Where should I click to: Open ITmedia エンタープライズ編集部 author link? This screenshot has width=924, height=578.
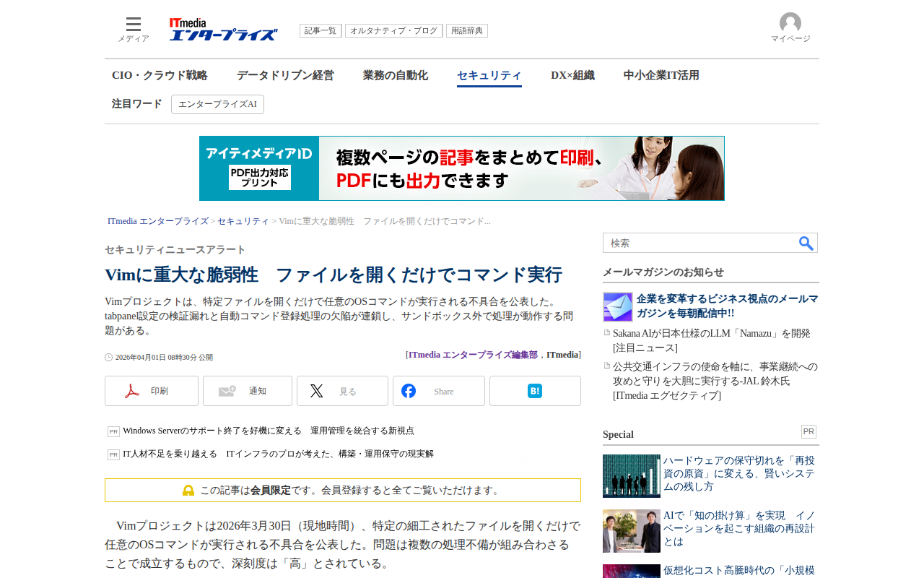[473, 355]
